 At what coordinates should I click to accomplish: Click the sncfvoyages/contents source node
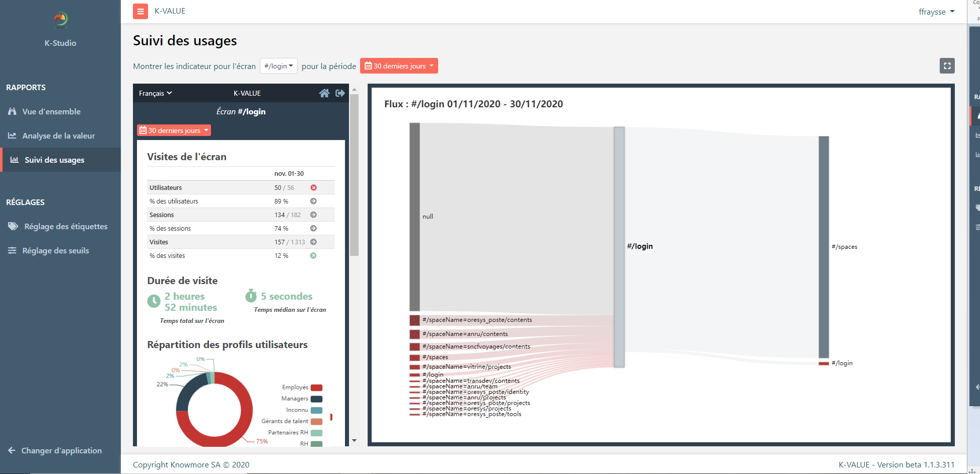point(414,347)
